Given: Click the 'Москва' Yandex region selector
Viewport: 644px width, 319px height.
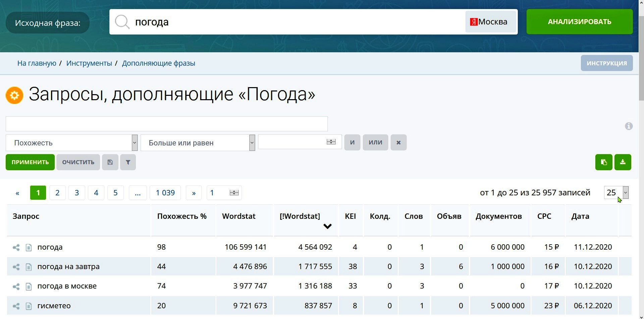Looking at the screenshot, I should [490, 22].
